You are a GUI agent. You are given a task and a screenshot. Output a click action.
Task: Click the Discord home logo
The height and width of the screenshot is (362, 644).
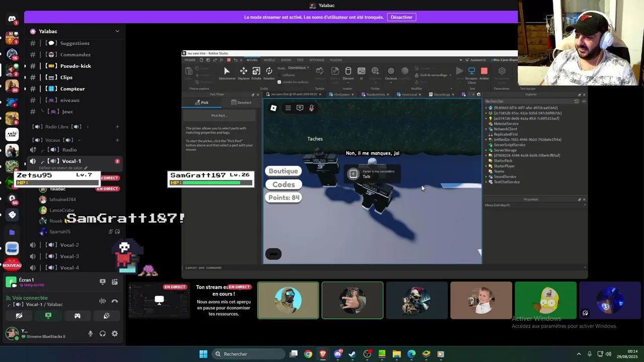coord(12,19)
